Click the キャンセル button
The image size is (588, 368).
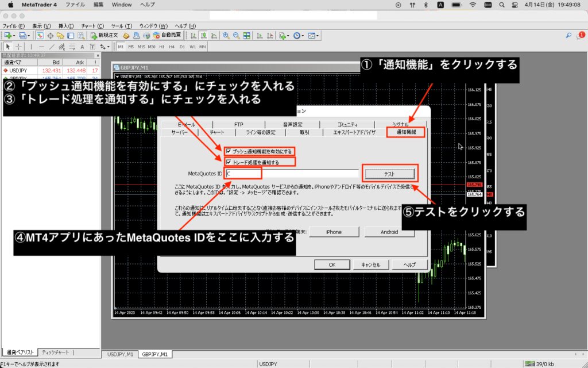[x=370, y=264]
